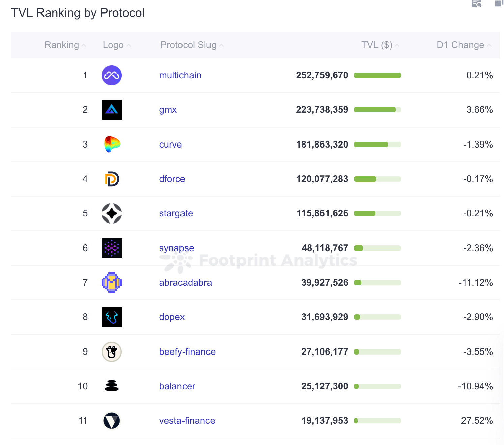Select the synapse logo icon

click(111, 248)
